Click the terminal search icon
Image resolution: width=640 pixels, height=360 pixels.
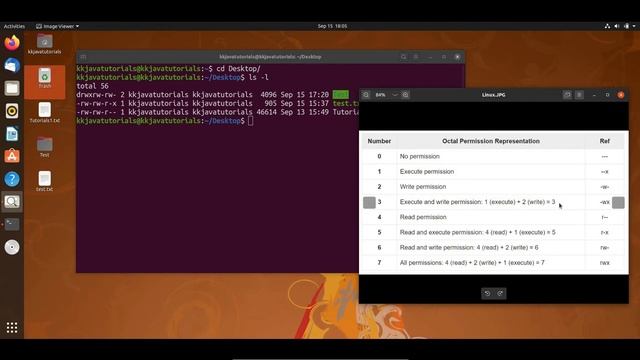tap(403, 57)
